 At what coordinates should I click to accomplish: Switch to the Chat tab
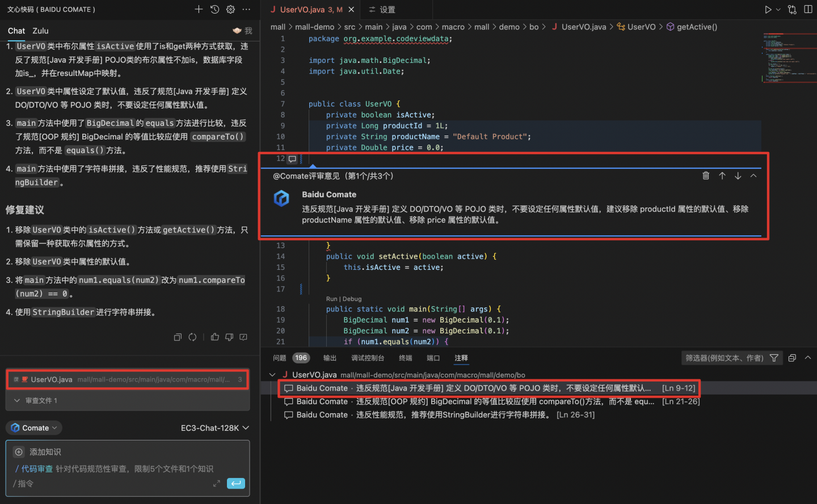[16, 31]
